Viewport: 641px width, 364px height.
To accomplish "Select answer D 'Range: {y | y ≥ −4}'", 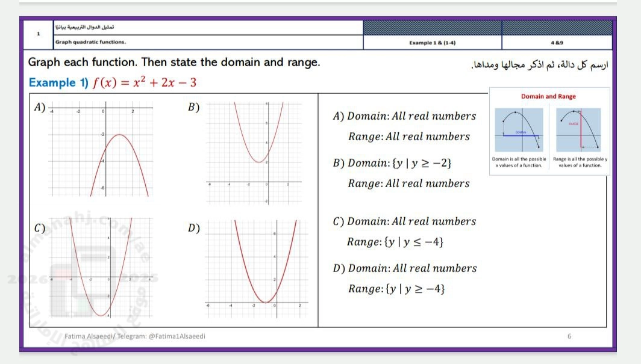I will pos(396,289).
